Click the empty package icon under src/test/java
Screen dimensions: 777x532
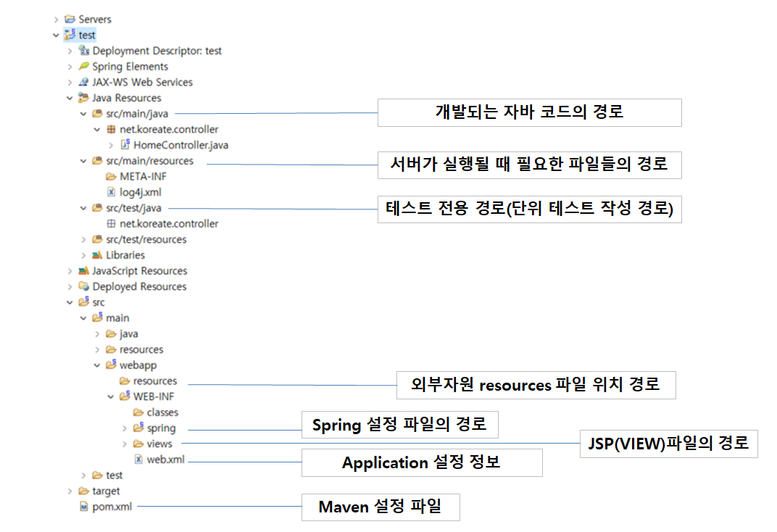click(x=112, y=223)
